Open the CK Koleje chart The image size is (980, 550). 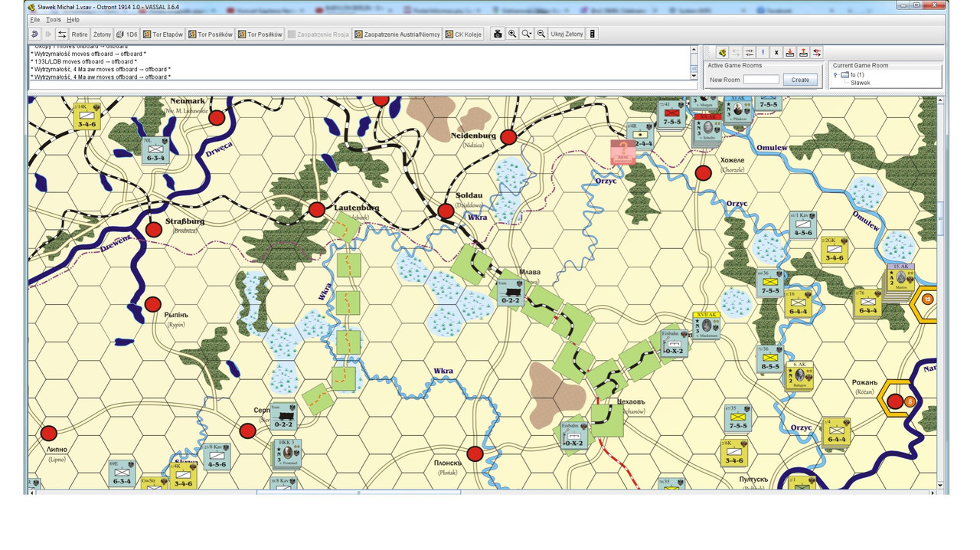(464, 34)
